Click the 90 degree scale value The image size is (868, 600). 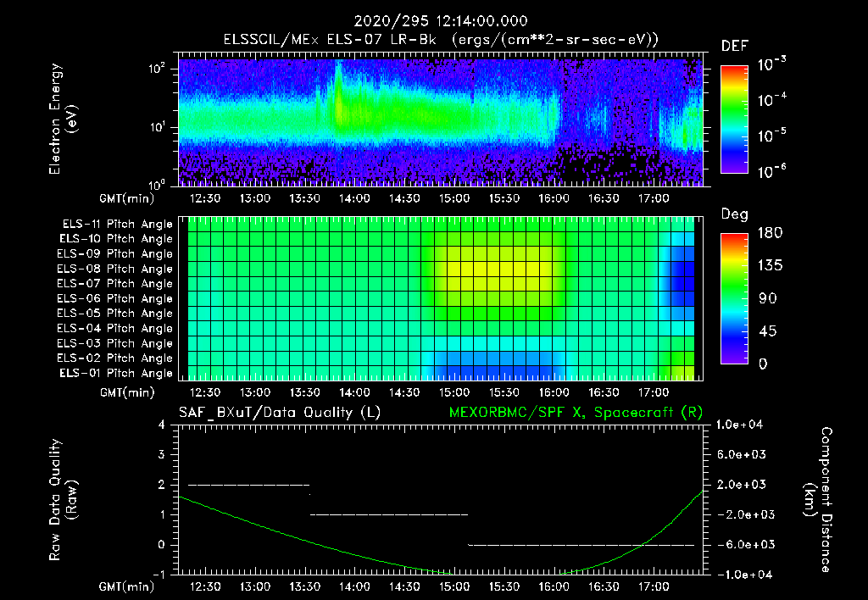click(767, 298)
